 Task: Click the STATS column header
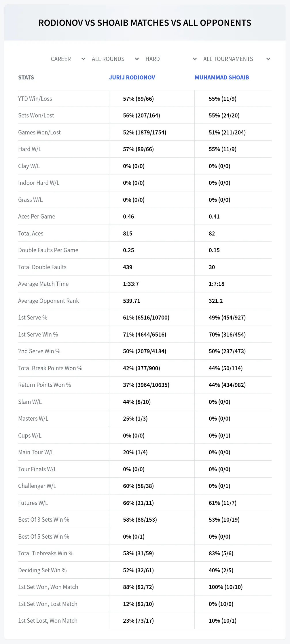[26, 77]
